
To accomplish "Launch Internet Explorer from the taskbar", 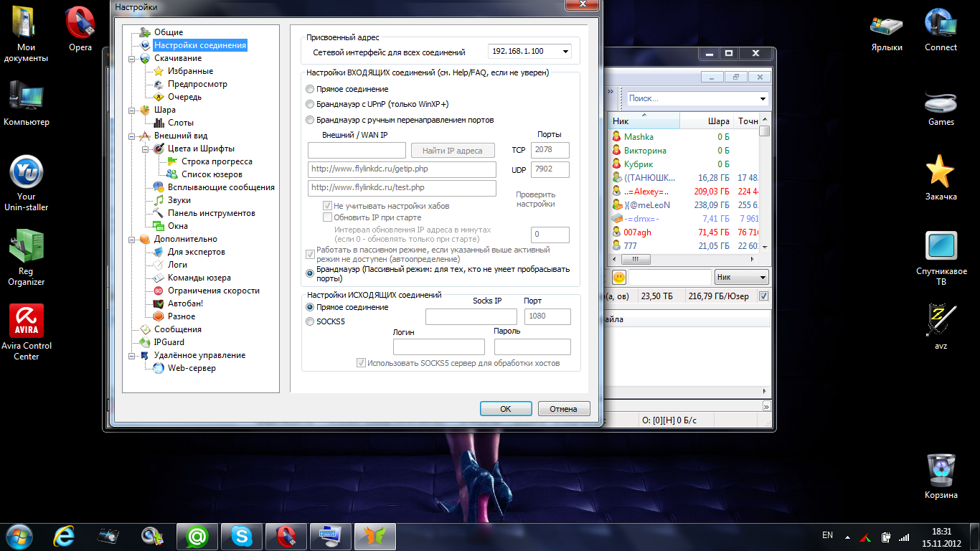I will pyautogui.click(x=64, y=536).
